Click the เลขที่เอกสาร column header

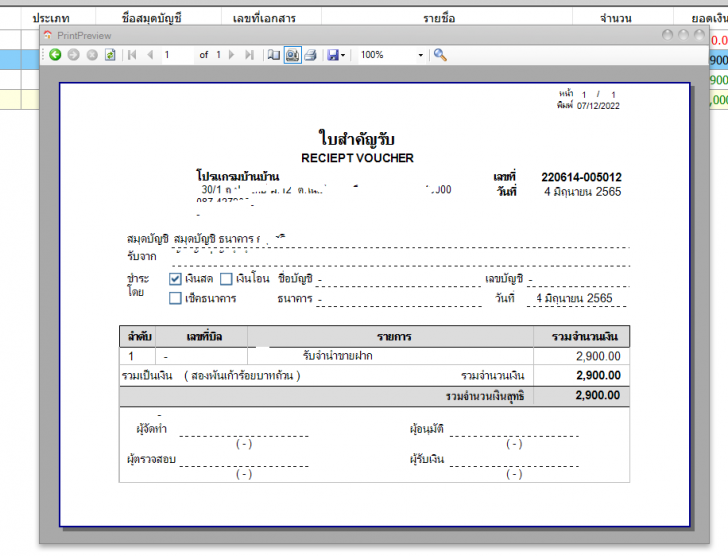[264, 19]
